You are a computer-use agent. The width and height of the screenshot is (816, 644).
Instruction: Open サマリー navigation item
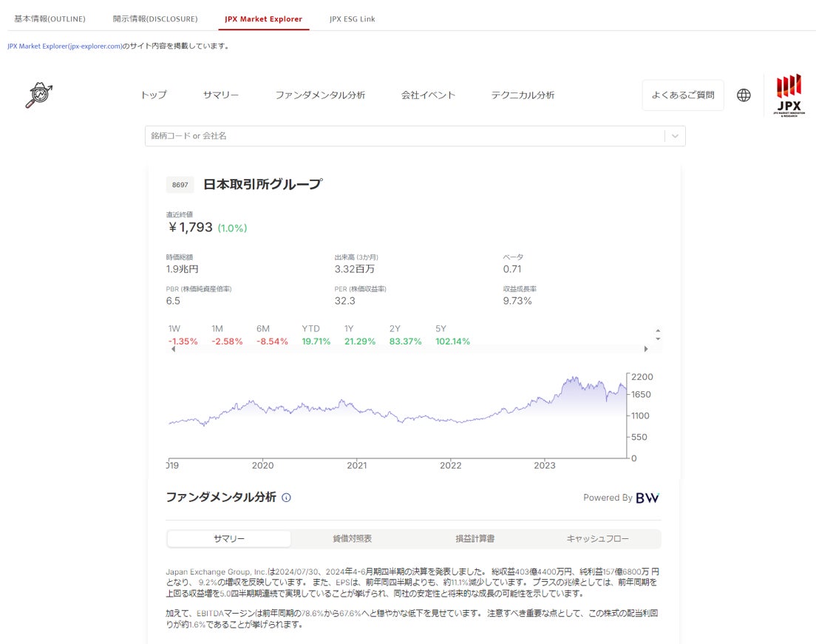click(x=221, y=95)
